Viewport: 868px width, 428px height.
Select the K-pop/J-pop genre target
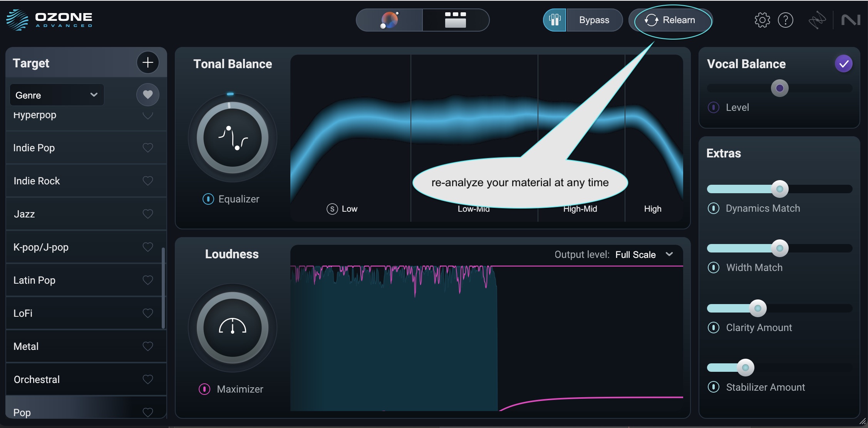point(86,247)
